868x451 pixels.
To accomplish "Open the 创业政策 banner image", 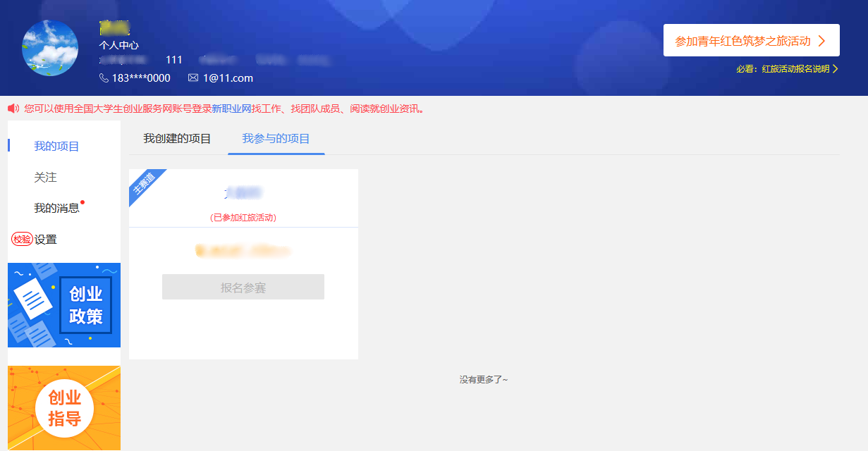I will pos(64,305).
